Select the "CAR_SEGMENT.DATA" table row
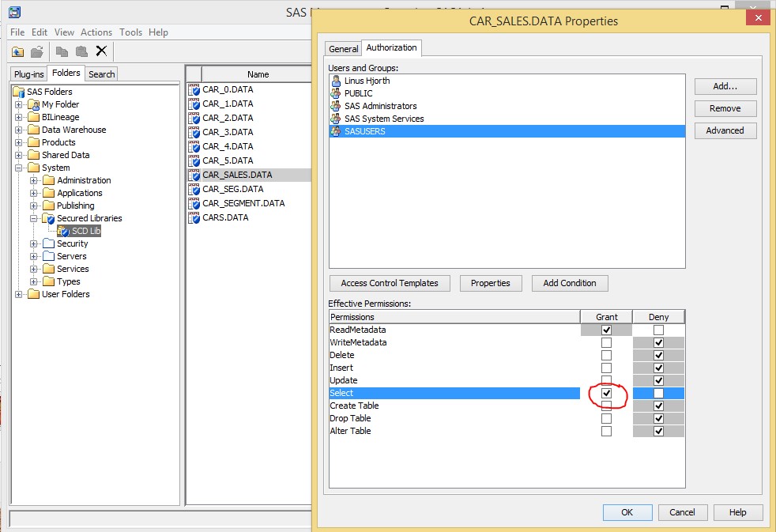The width and height of the screenshot is (776, 532). coord(250,203)
